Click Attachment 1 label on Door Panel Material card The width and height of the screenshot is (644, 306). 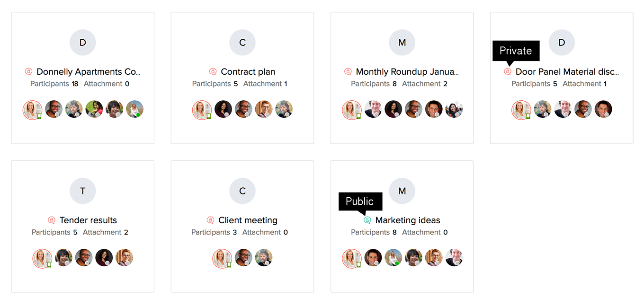[585, 84]
